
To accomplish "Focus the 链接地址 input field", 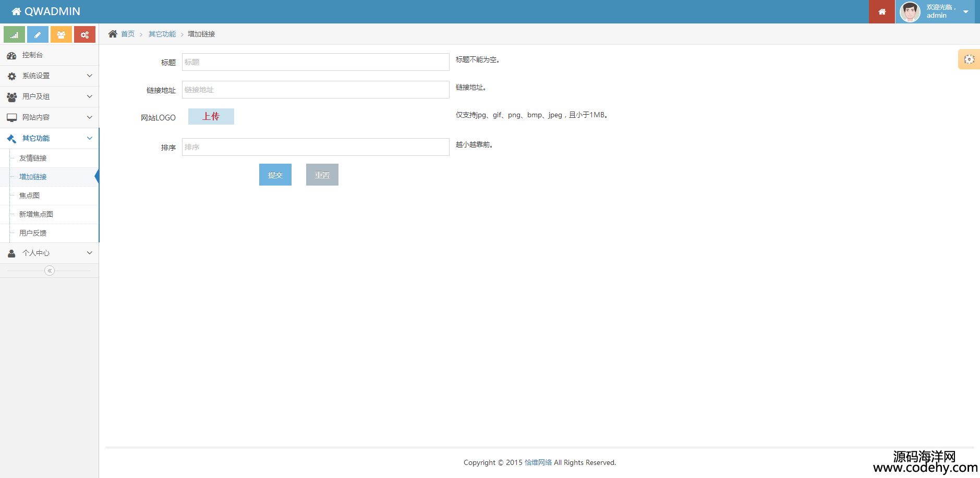I will [x=316, y=90].
